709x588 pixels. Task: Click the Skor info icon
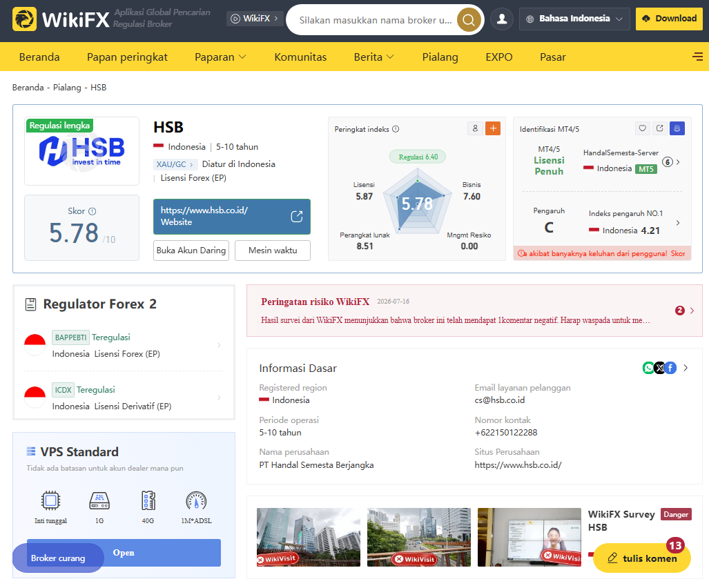[93, 211]
